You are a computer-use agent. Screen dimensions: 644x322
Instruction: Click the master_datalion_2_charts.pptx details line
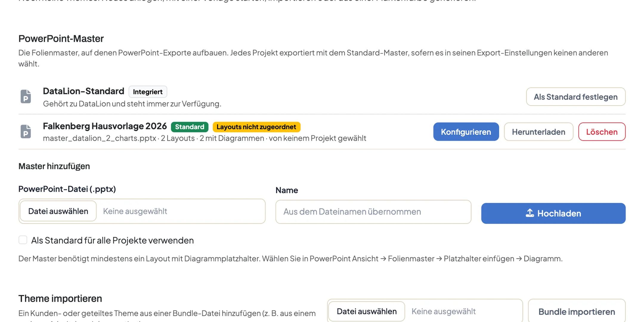(205, 138)
